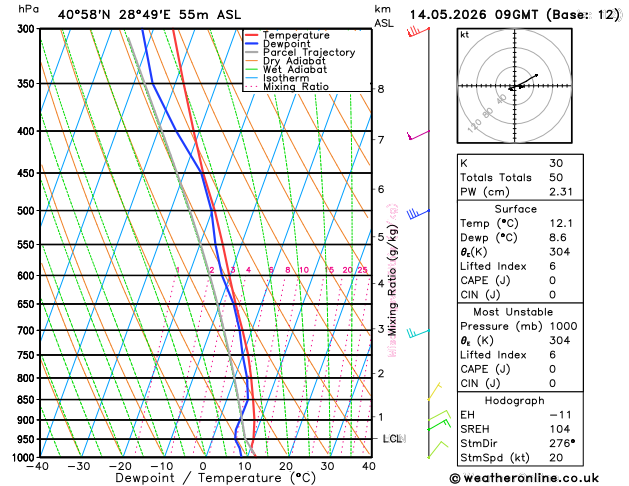The image size is (629, 486).
Task: Click the weatheronline.co.uk copyright link
Action: pyautogui.click(x=524, y=478)
